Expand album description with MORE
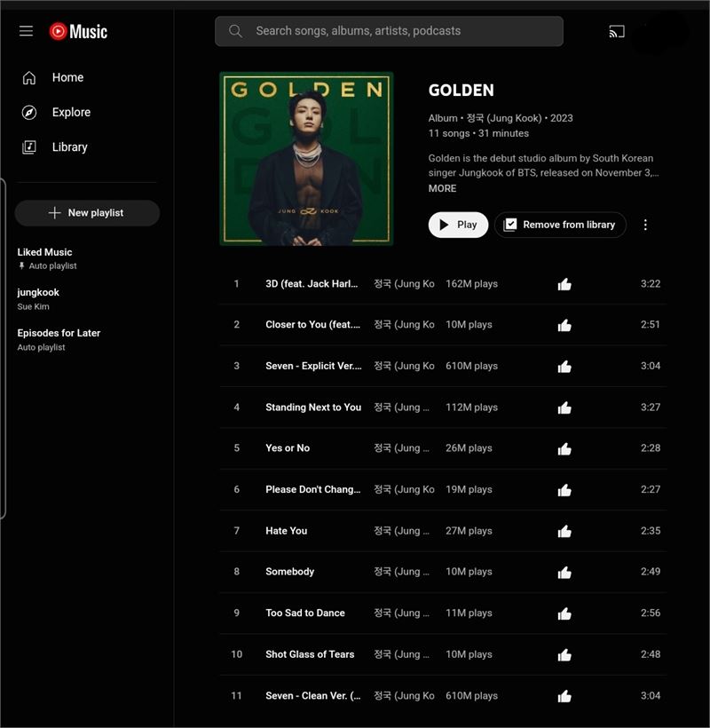The width and height of the screenshot is (710, 728). click(x=442, y=188)
